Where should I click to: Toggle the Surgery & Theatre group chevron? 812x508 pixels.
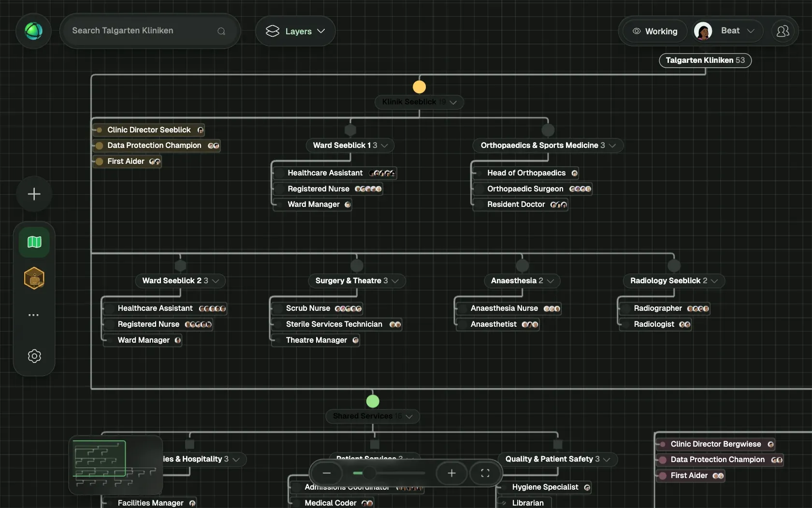(x=395, y=281)
